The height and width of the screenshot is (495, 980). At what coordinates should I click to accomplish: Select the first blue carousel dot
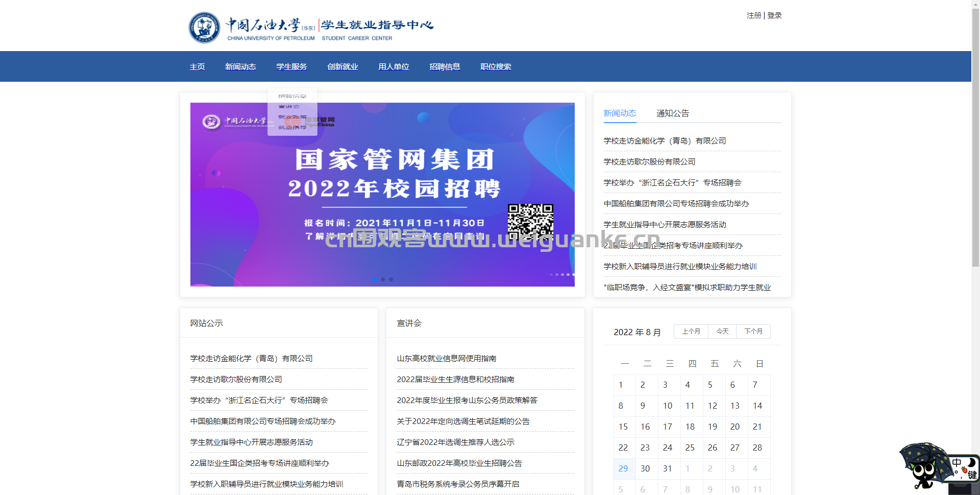[375, 279]
